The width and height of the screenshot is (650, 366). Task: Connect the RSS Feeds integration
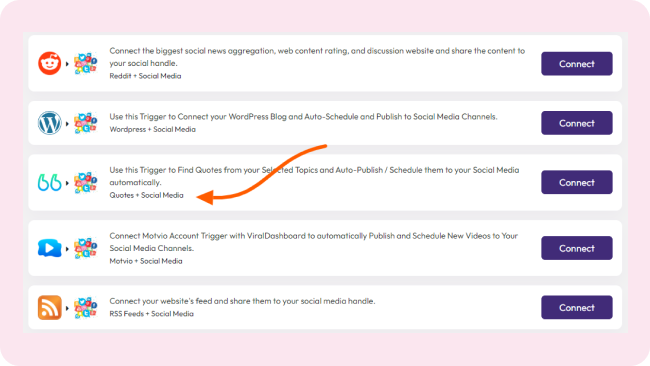(x=577, y=308)
